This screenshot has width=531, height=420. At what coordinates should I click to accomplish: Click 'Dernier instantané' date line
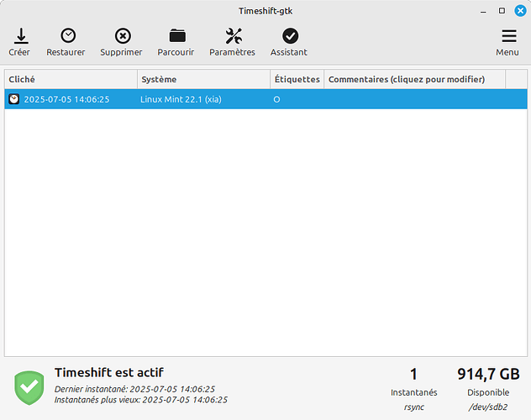134,389
